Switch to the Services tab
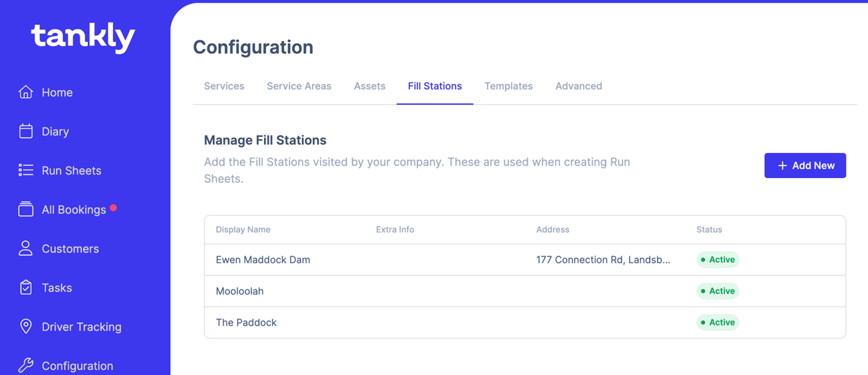This screenshot has width=868, height=375. coord(224,86)
